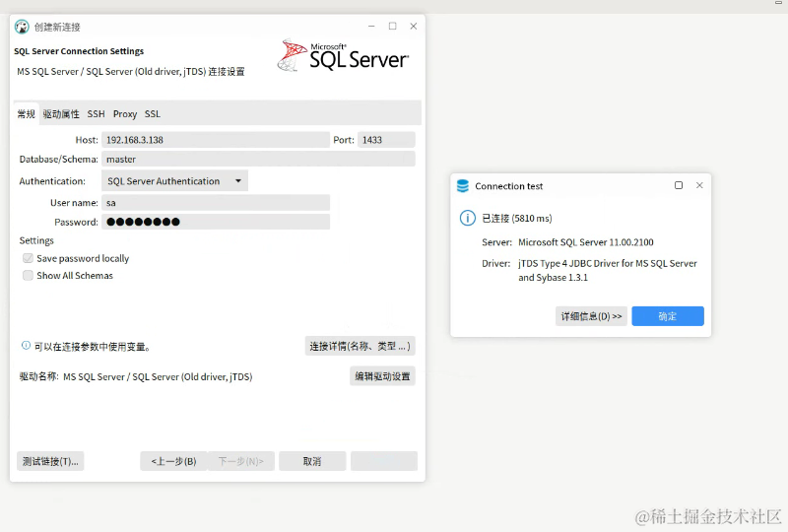Image resolution: width=788 pixels, height=532 pixels.
Task: Click the Database/Schema field
Action: click(258, 159)
